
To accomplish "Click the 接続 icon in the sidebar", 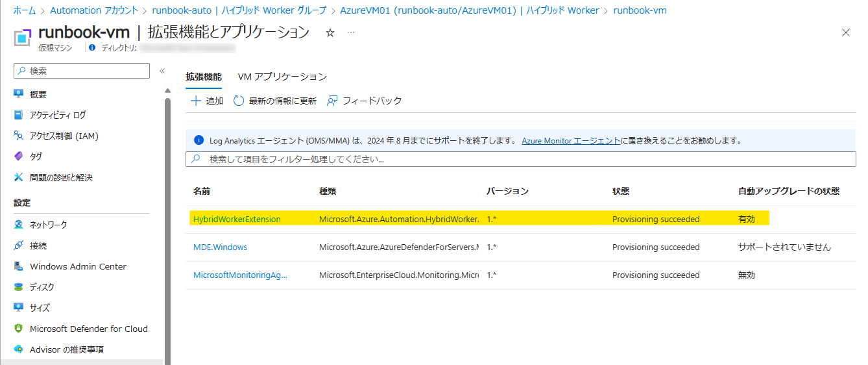I will [x=19, y=245].
